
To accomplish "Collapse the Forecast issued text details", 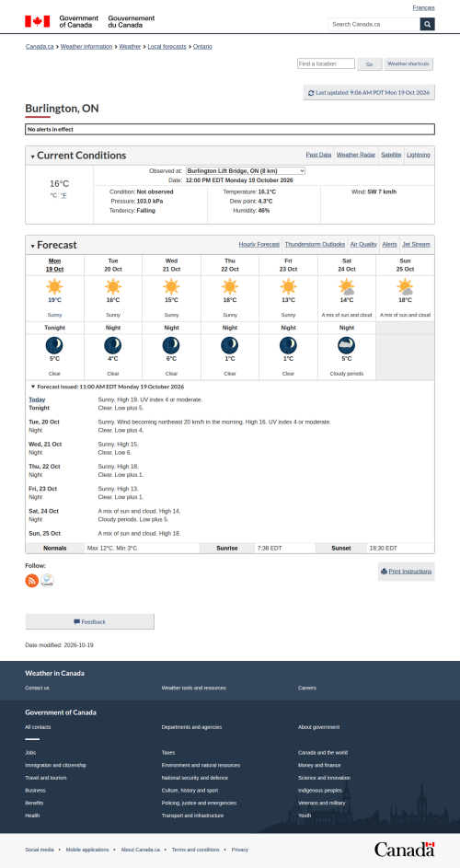I will click(x=108, y=387).
